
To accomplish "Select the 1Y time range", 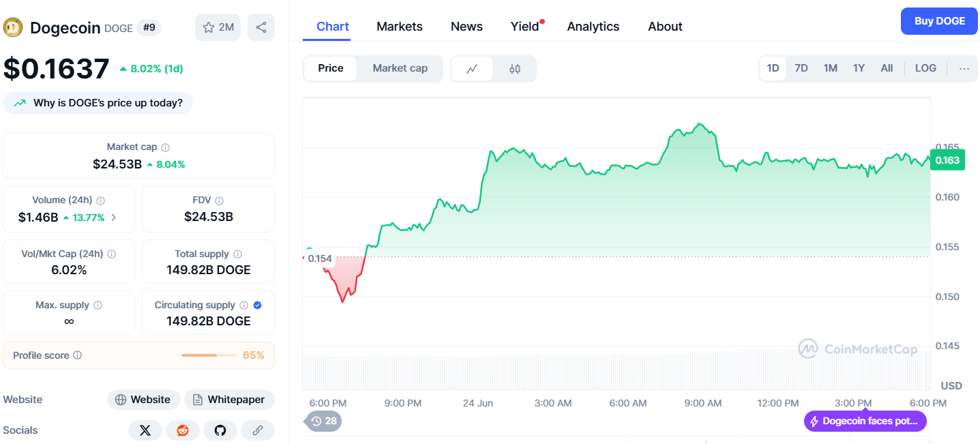I will click(x=859, y=68).
